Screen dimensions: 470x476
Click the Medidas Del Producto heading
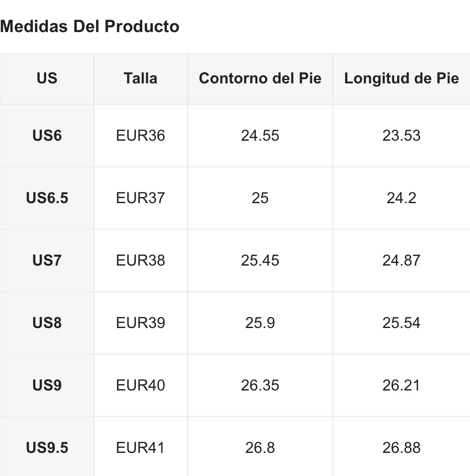click(x=90, y=27)
